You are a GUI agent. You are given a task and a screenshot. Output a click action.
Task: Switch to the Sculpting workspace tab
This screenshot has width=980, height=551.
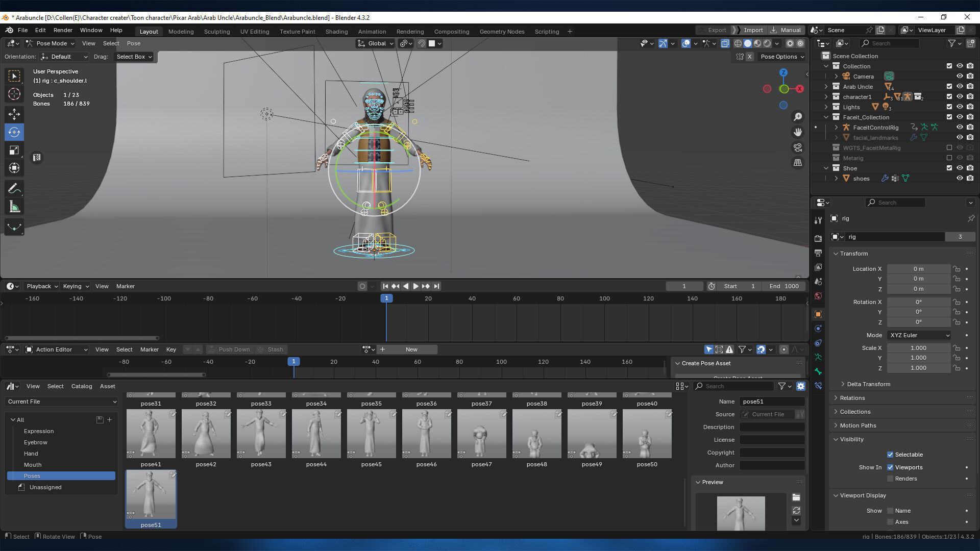[x=217, y=32]
